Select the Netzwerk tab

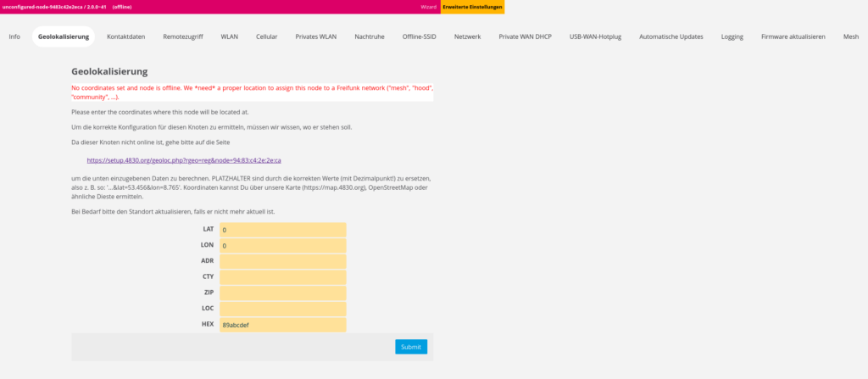coord(468,37)
